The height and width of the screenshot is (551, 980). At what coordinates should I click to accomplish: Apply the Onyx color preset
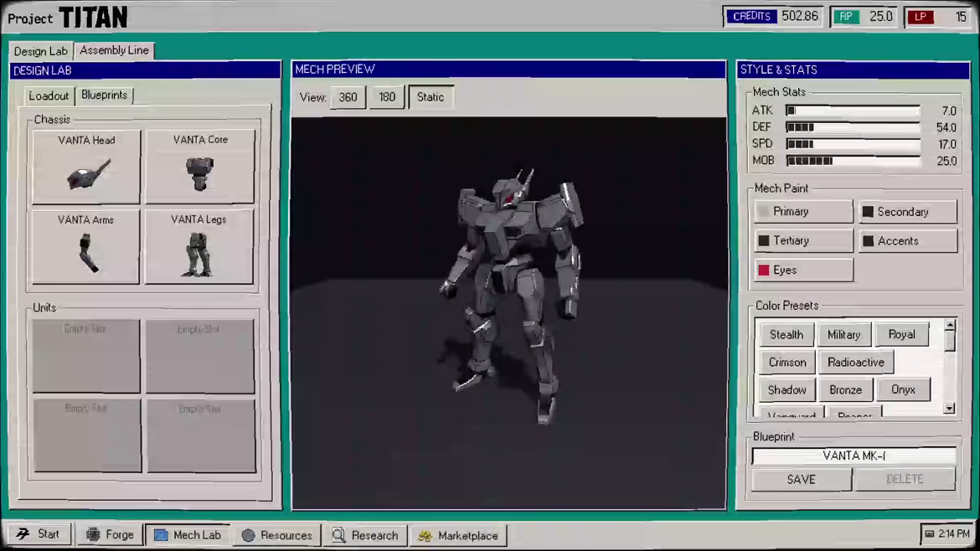pyautogui.click(x=903, y=389)
